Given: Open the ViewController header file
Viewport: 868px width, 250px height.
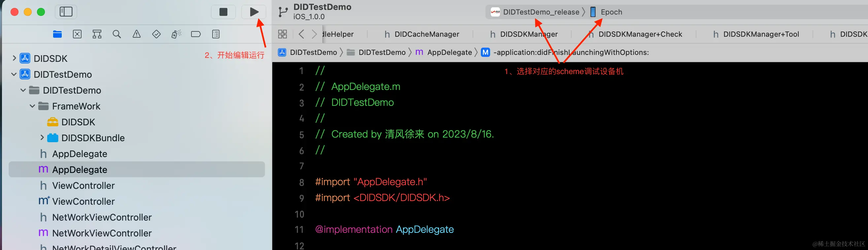Looking at the screenshot, I should click(136, 186).
